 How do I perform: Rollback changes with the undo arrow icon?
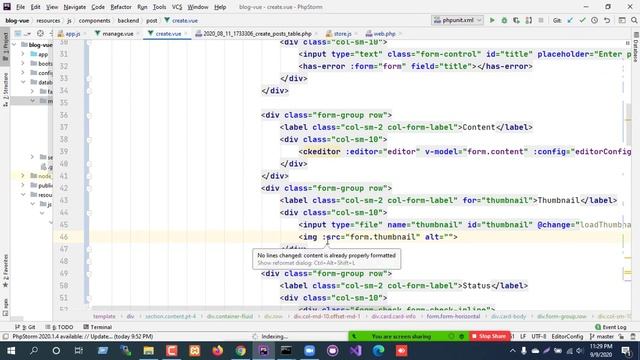(607, 20)
